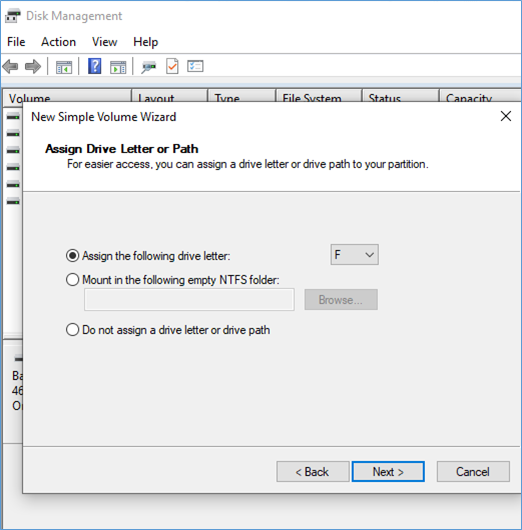Click the Layout column header

(169, 96)
